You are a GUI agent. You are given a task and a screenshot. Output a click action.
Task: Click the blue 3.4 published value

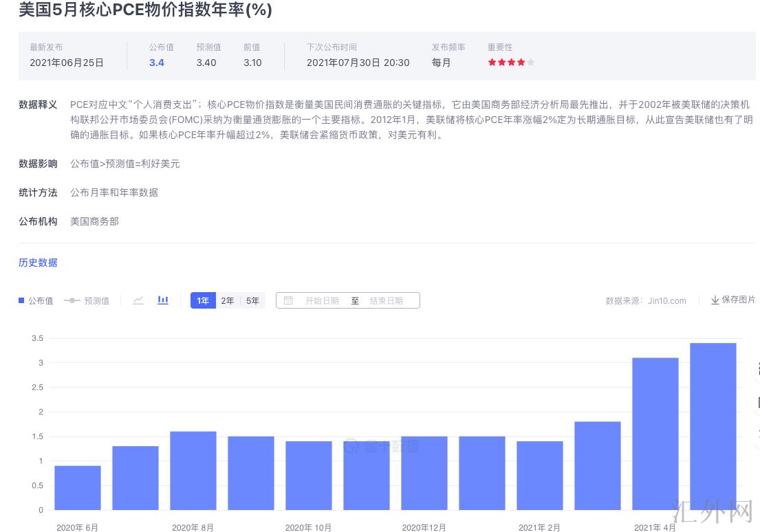pos(157,63)
